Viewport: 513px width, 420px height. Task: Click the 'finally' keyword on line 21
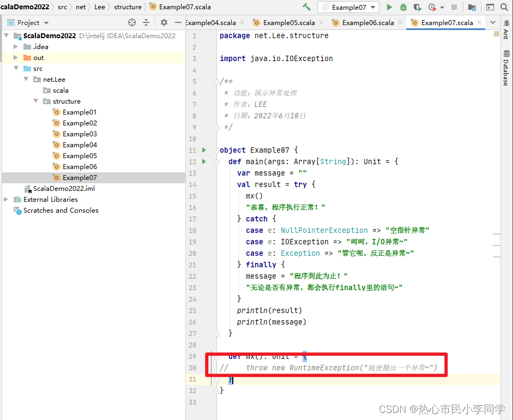click(x=261, y=265)
